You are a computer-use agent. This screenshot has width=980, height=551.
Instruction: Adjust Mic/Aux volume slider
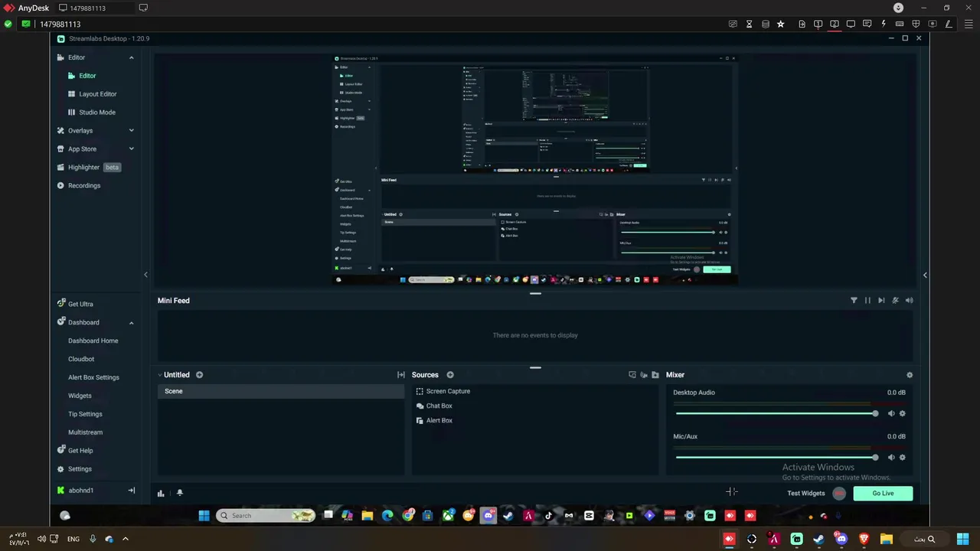click(x=777, y=457)
